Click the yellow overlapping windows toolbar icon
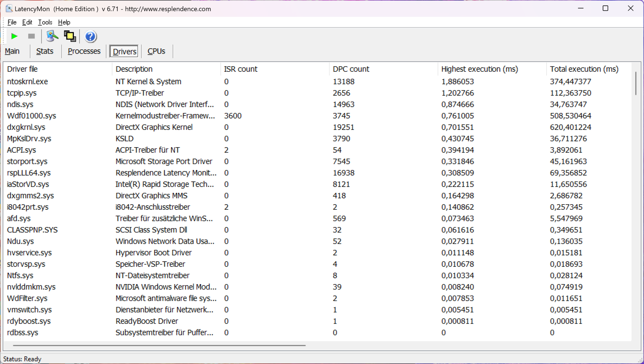This screenshot has height=364, width=644. point(70,36)
